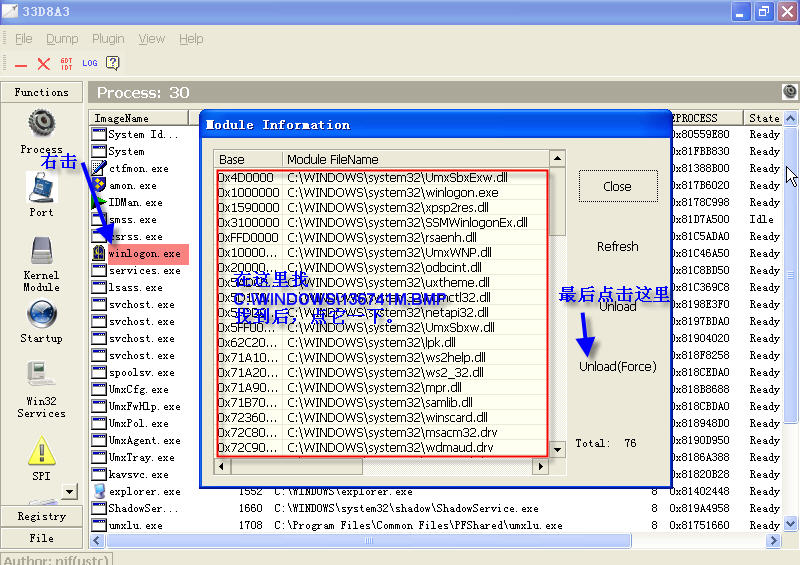Expand the Registry panel section
The image size is (800, 565).
[41, 517]
